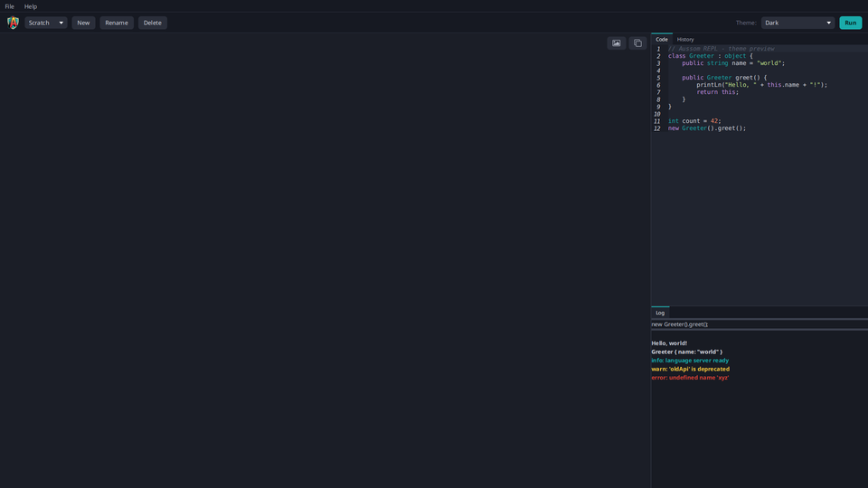Open the Theme dropdown showing Dark

(x=797, y=23)
